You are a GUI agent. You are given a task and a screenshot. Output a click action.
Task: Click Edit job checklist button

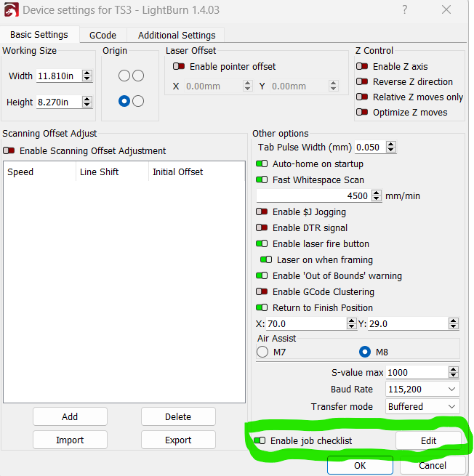428,440
